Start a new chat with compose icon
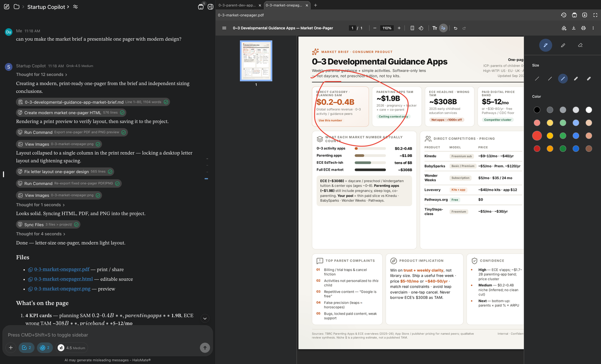The height and width of the screenshot is (364, 601). [x=6, y=7]
